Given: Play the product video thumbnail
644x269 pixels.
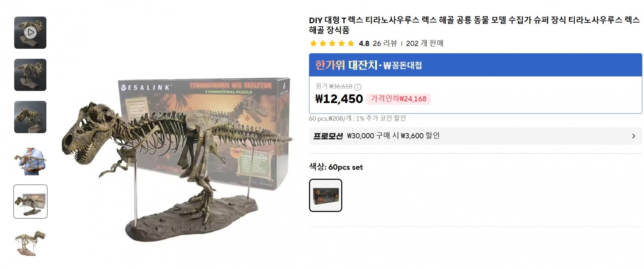Looking at the screenshot, I should (x=30, y=33).
